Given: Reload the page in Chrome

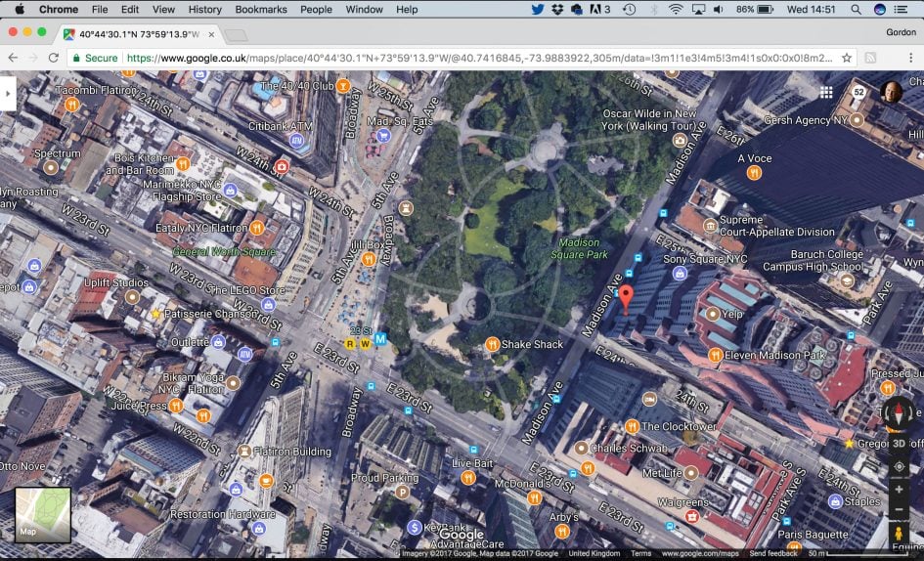Looking at the screenshot, I should tap(53, 58).
